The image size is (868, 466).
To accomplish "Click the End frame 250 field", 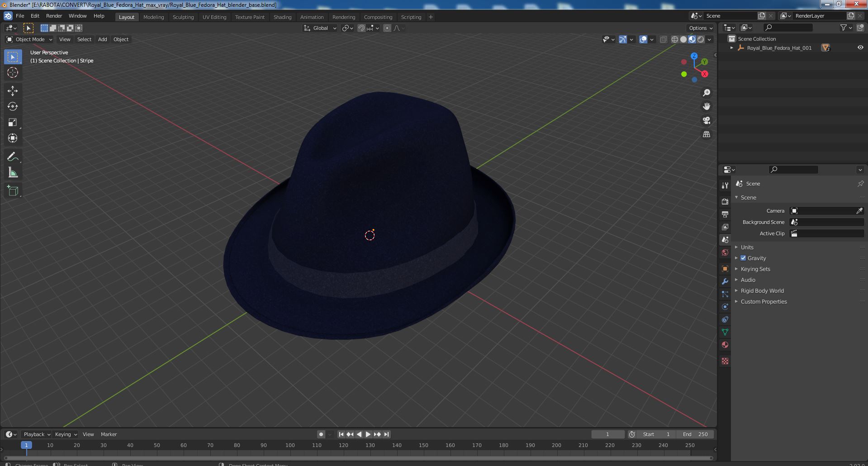I will (x=696, y=434).
